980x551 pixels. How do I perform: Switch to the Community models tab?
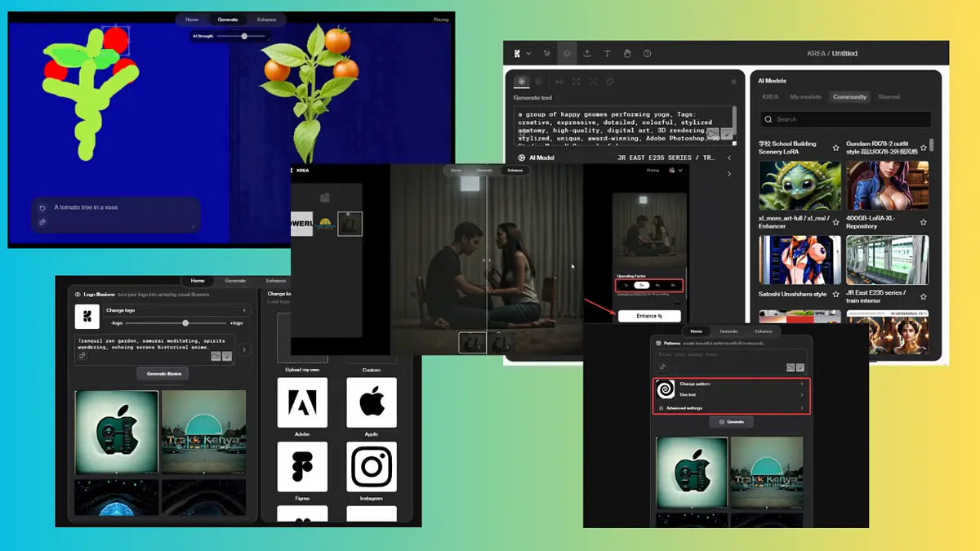point(849,97)
